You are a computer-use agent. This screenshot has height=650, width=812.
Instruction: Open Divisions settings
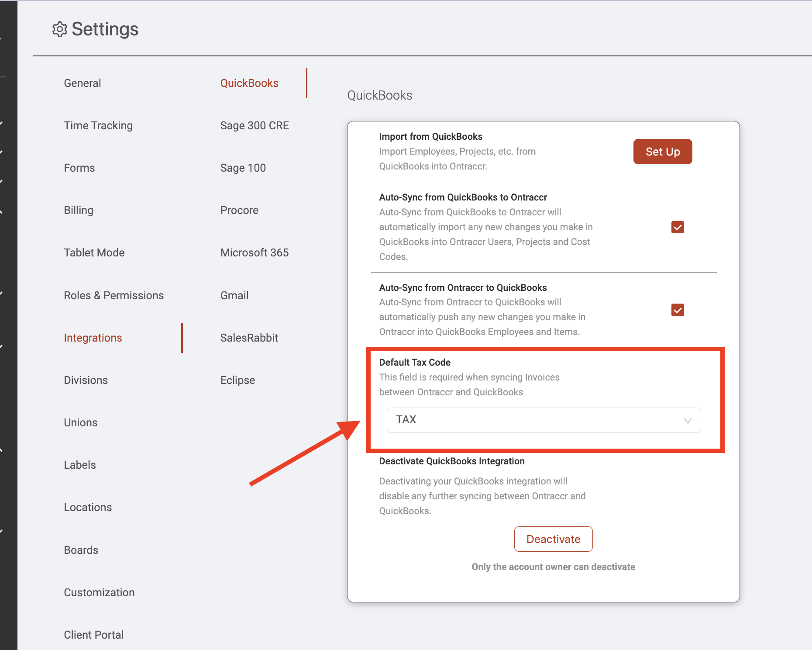(x=86, y=380)
